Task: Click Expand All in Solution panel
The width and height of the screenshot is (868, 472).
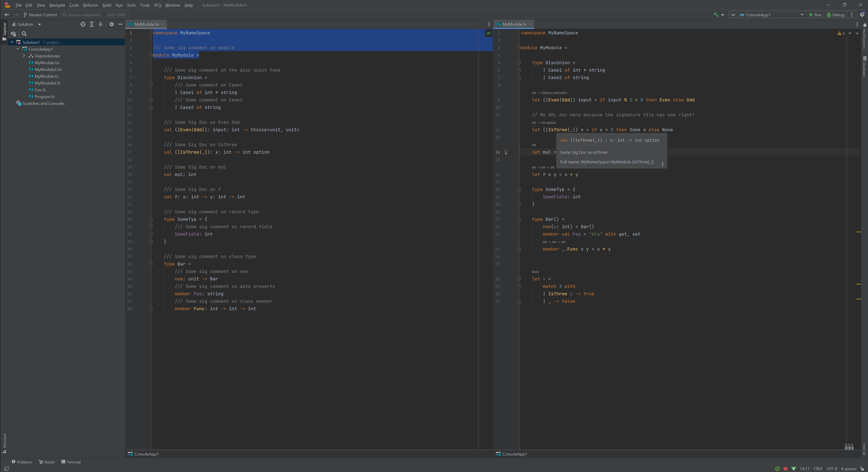Action: click(x=92, y=24)
